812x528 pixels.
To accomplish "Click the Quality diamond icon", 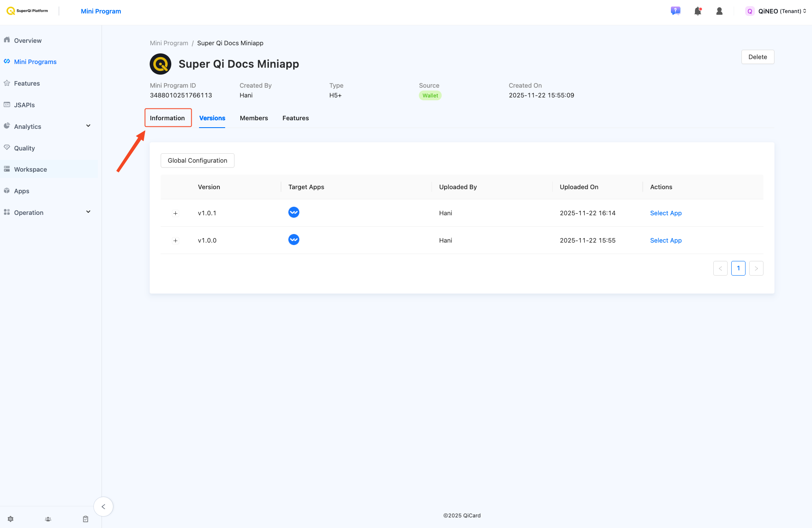I will click(7, 148).
